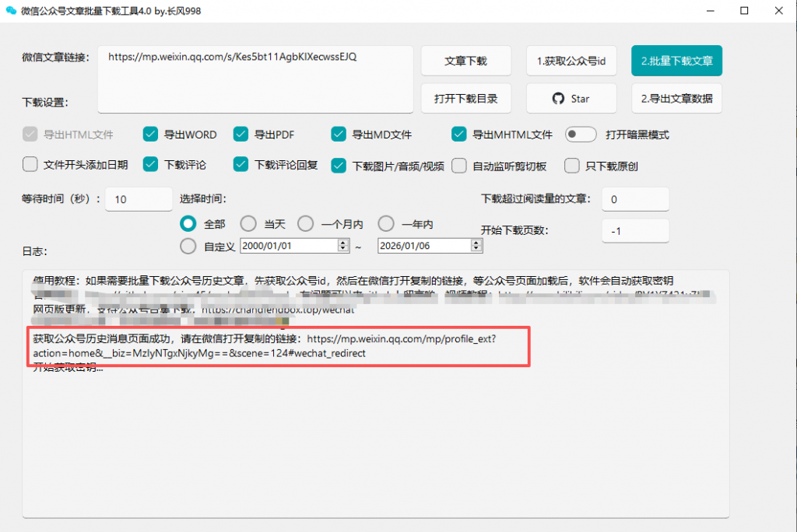The image size is (797, 532).
Task: Choose the 一个月内 radio option
Action: pos(306,224)
